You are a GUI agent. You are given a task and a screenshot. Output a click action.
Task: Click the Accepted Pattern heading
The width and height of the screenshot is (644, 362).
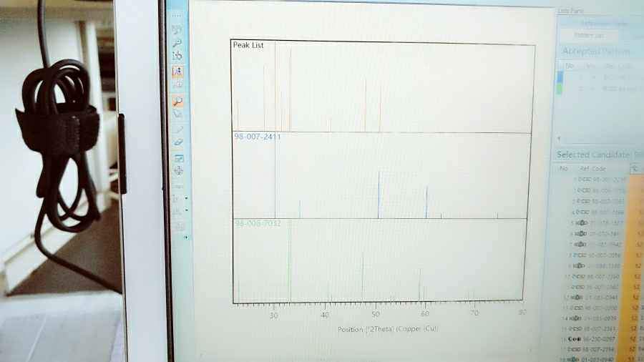click(x=596, y=52)
